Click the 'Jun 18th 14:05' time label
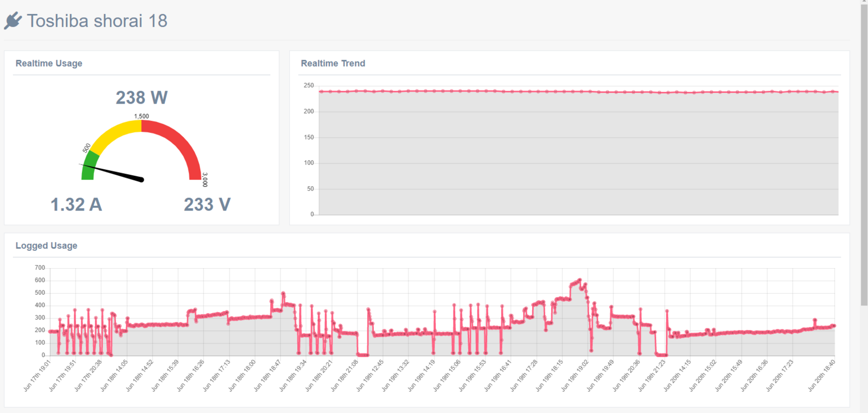Viewport: 868px width, 413px height. [114, 375]
